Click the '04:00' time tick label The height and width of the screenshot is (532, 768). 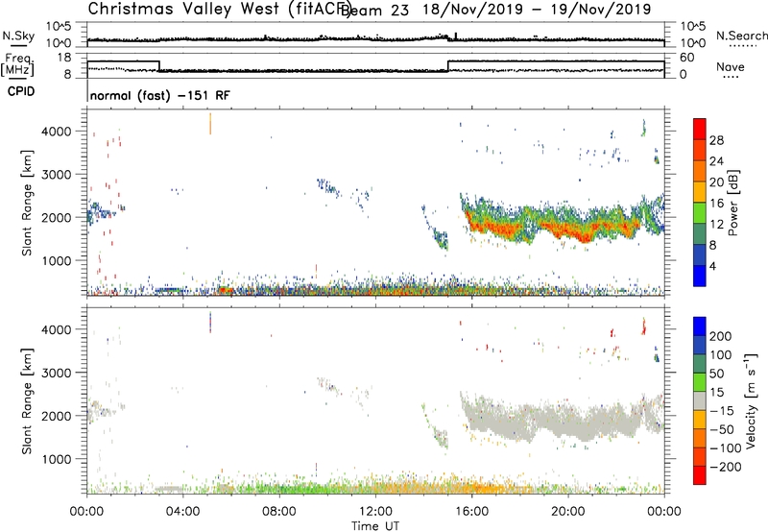182,512
